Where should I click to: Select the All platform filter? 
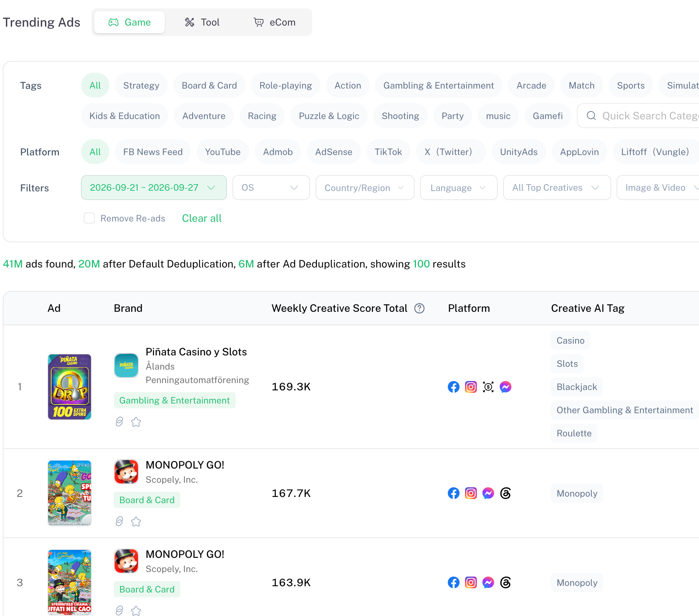click(95, 152)
